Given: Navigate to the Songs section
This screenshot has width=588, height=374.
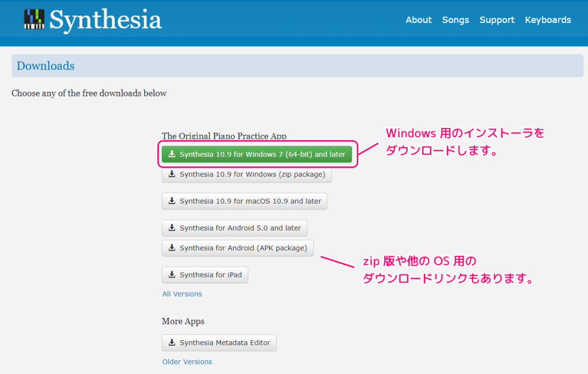Looking at the screenshot, I should pyautogui.click(x=455, y=20).
